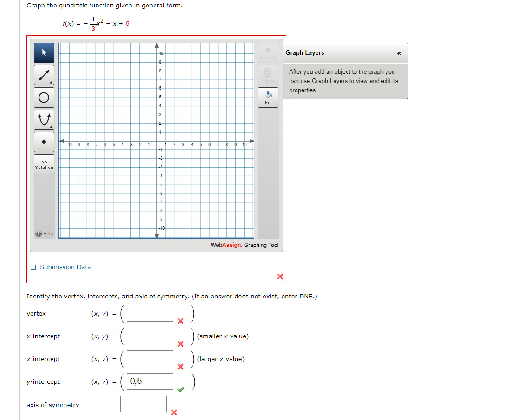This screenshot has height=420, width=528.
Task: Select the Fill tool
Action: pos(268,97)
